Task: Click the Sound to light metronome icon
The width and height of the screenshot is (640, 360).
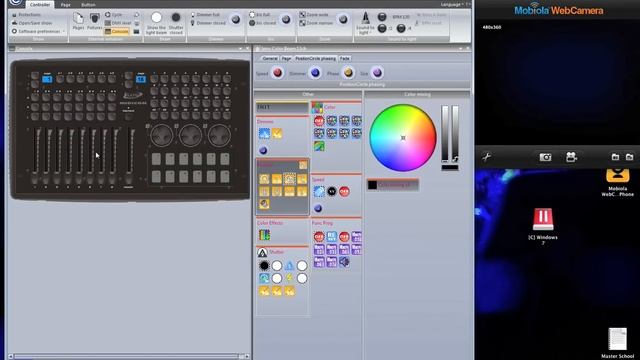Action: (365, 18)
